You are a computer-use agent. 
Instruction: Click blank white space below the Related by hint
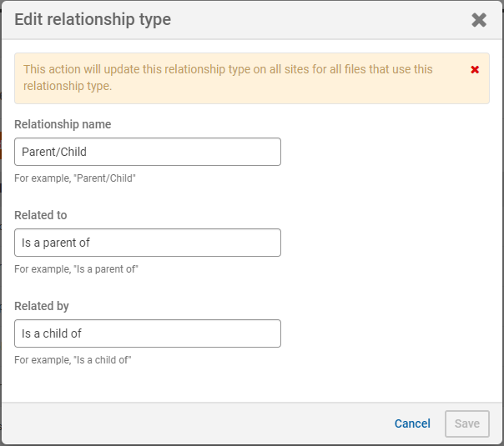[x=250, y=385]
